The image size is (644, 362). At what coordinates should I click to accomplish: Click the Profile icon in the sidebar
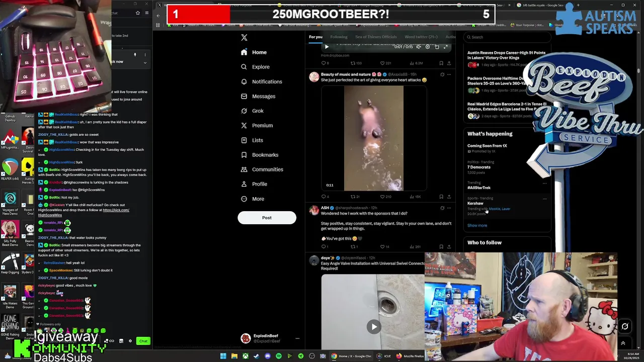[244, 184]
